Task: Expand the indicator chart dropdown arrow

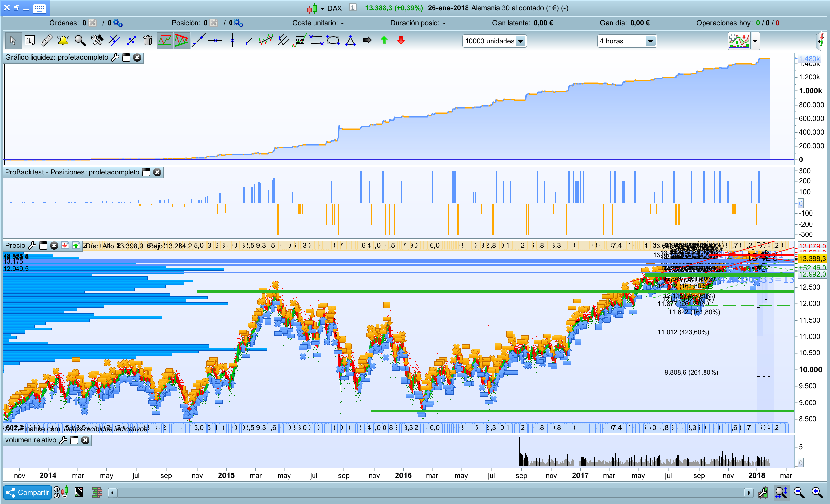Action: (x=755, y=42)
